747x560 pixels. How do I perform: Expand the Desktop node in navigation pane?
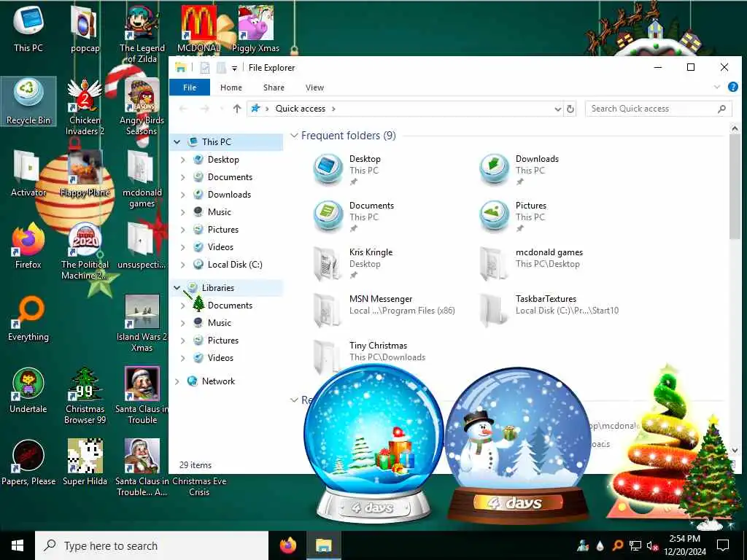tap(183, 160)
